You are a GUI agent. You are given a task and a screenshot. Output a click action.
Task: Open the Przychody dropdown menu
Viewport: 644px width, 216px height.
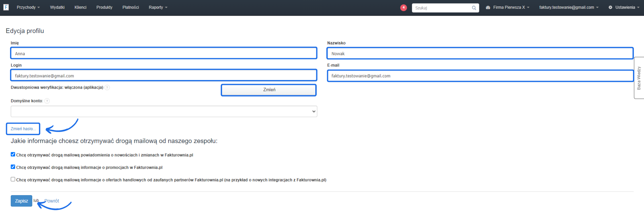tap(28, 7)
